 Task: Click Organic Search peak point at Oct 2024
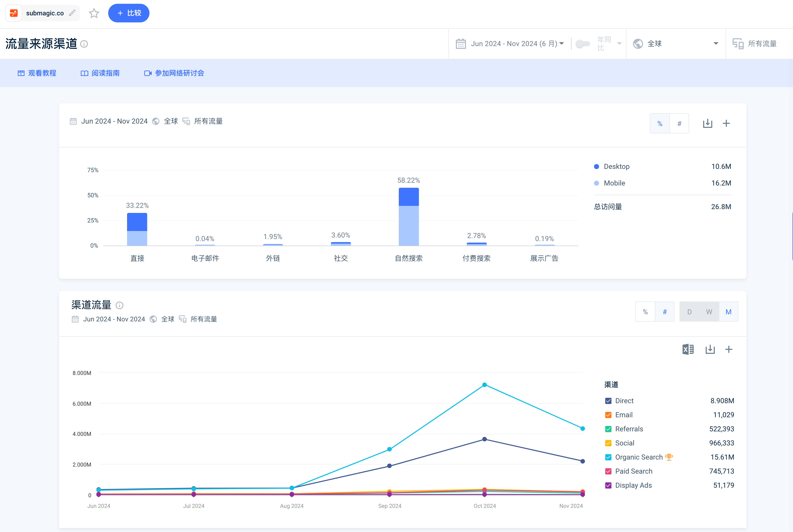click(485, 385)
